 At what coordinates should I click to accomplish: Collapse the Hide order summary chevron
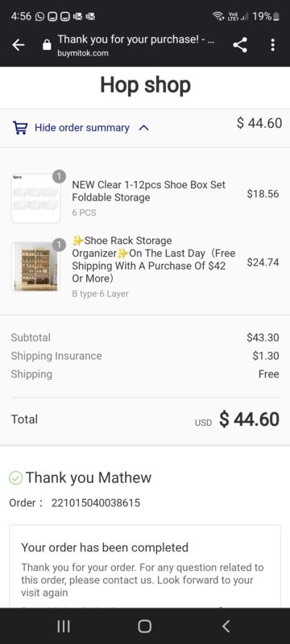tap(143, 128)
